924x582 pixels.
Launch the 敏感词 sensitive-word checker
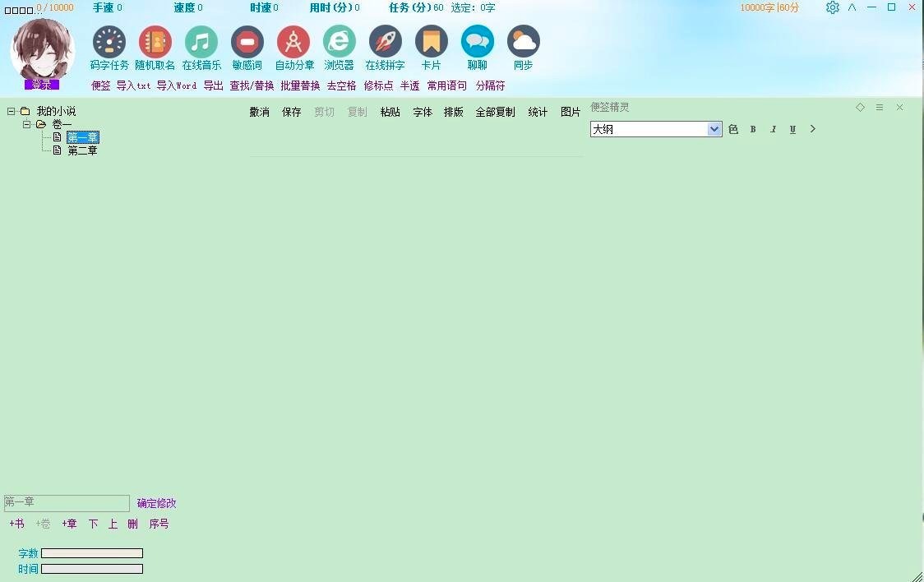pyautogui.click(x=247, y=43)
